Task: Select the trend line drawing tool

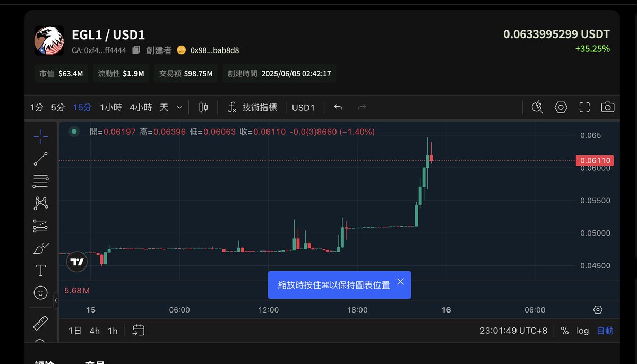Action: 41,159
